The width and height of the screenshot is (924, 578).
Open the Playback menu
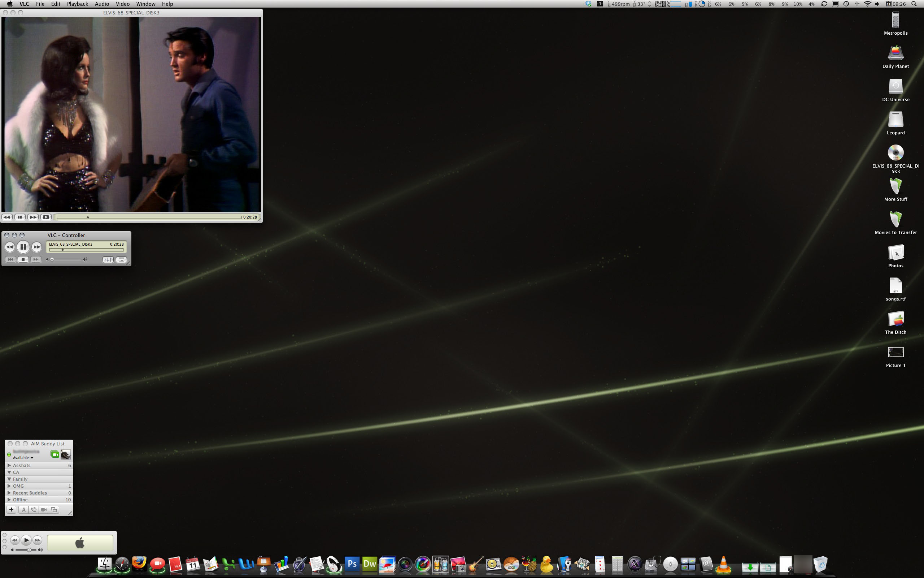point(78,4)
